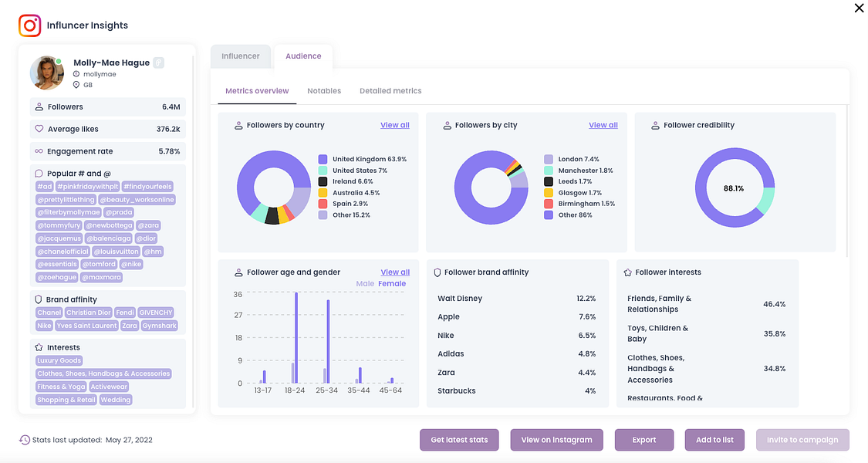
Task: Click the heart icon beside Average likes
Action: (39, 129)
